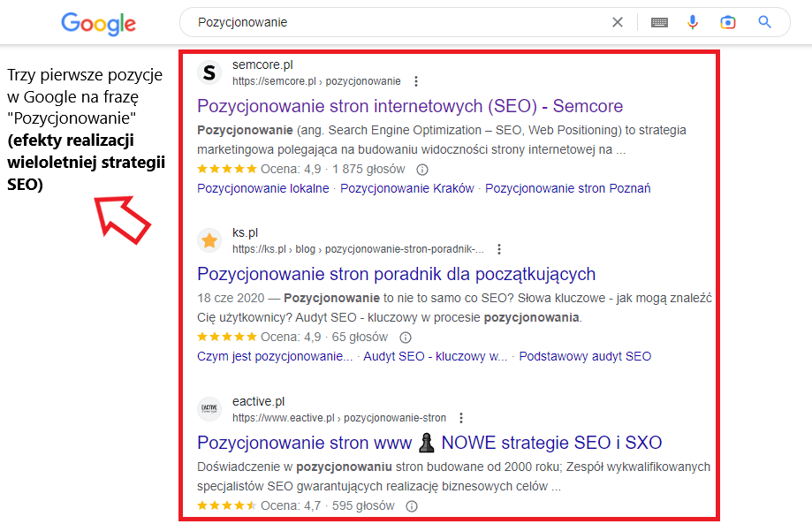This screenshot has height=524, width=812.
Task: Click info icon beside 65 głosów
Action: click(406, 338)
